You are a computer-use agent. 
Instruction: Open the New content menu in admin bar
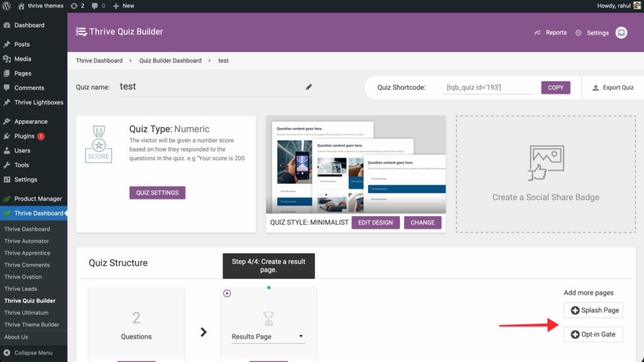click(x=123, y=6)
